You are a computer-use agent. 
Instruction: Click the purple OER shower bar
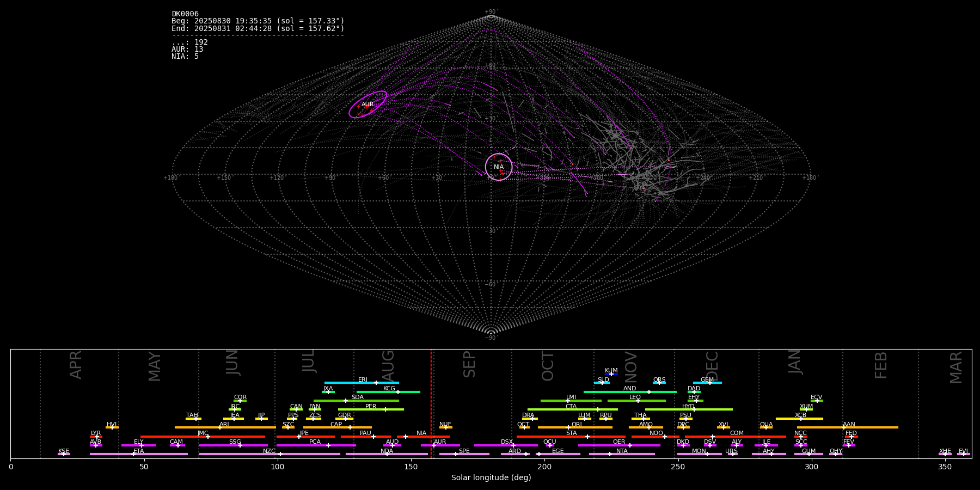619,445
